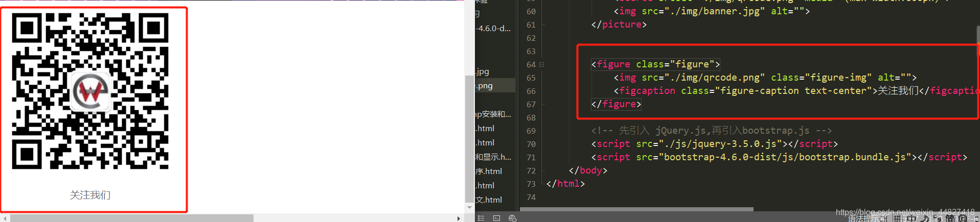Select the .png file in project tree
Screen dimensions: 980x222
point(495,86)
